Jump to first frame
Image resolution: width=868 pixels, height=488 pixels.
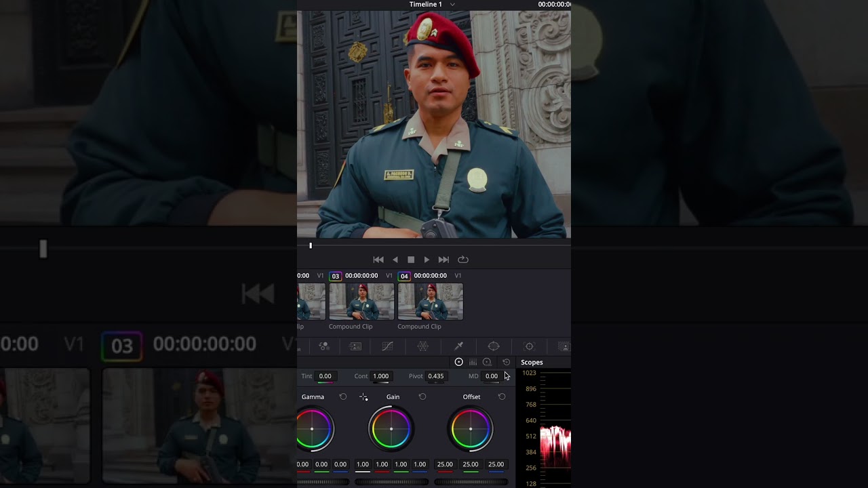coord(378,260)
